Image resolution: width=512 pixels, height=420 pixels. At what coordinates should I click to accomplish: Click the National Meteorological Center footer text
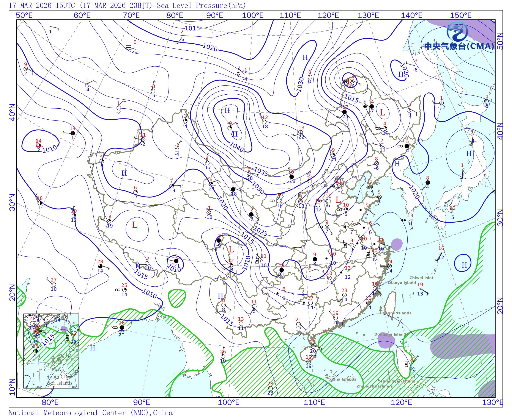coord(90,413)
